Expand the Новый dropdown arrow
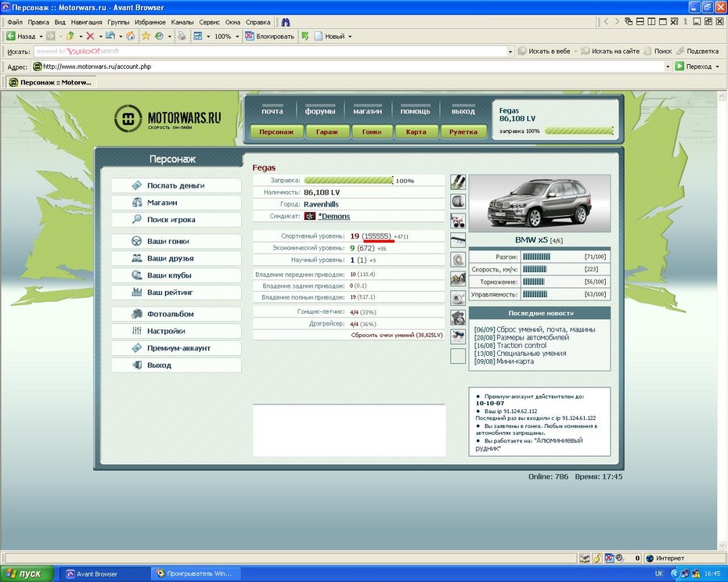The image size is (728, 582). (350, 37)
